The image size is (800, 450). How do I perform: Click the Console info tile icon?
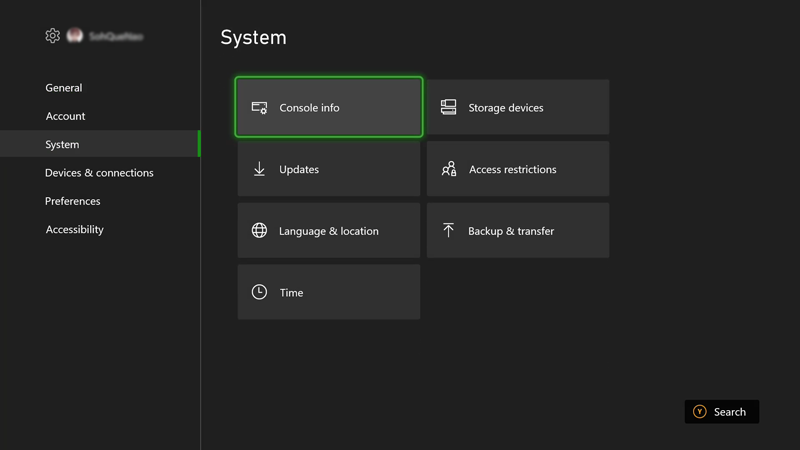(259, 108)
